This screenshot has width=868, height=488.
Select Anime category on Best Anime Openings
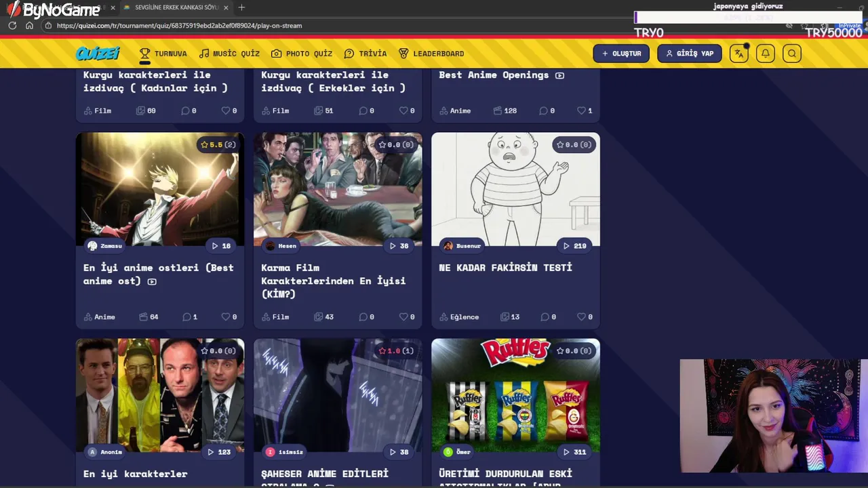point(454,110)
